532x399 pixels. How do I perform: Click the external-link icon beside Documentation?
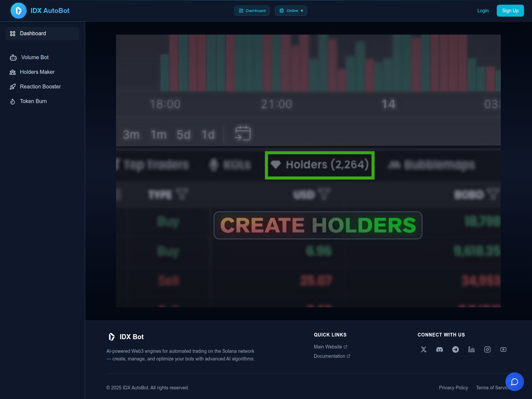(348, 356)
